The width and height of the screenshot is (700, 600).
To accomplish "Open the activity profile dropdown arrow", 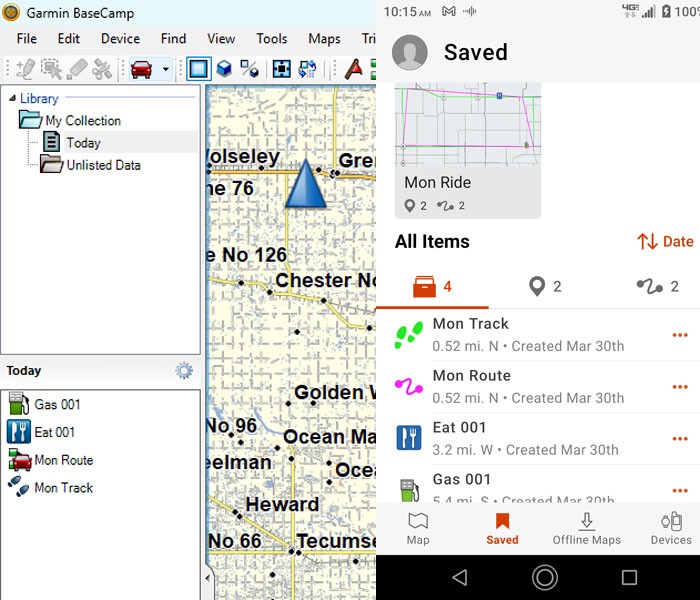I will (x=166, y=69).
